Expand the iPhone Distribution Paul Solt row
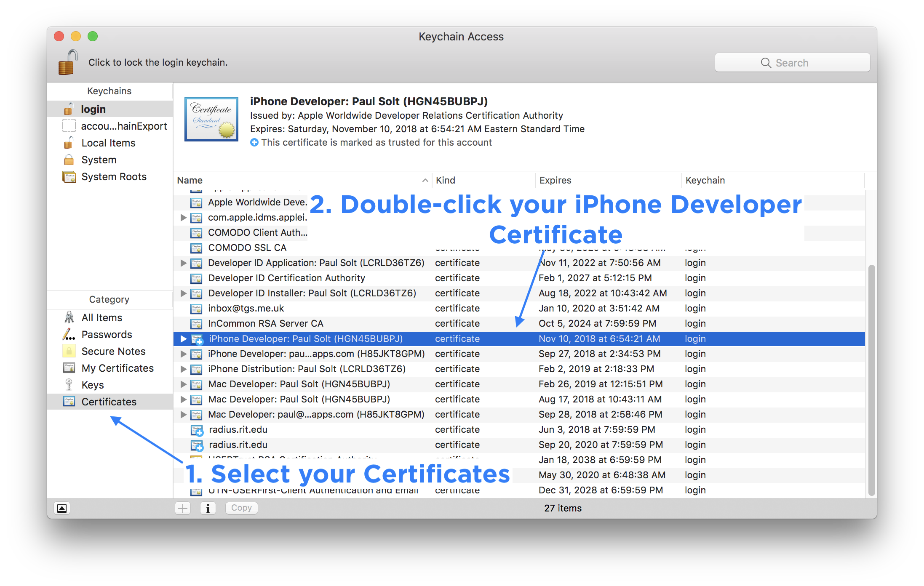Screen dimensions: 924x586 (183, 369)
